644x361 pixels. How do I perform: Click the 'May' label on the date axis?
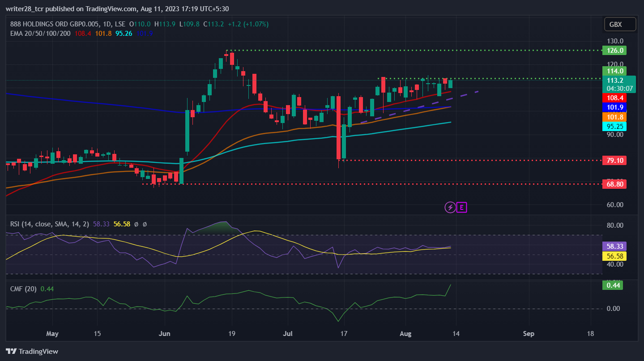point(52,334)
